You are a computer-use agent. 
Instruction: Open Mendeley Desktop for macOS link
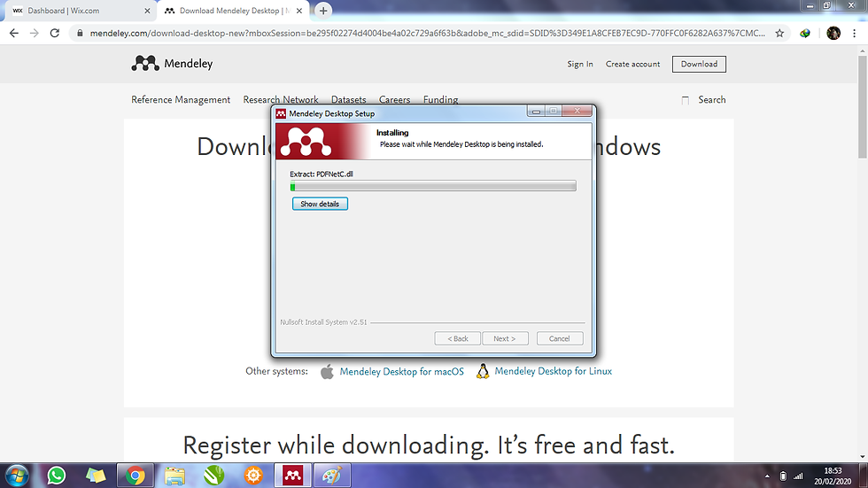(x=402, y=372)
